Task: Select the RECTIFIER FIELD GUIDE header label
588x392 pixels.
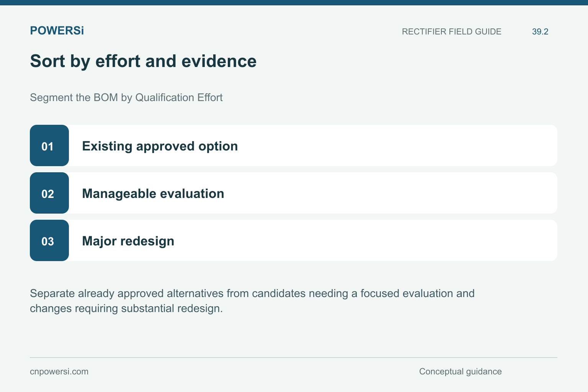Action: coord(451,32)
